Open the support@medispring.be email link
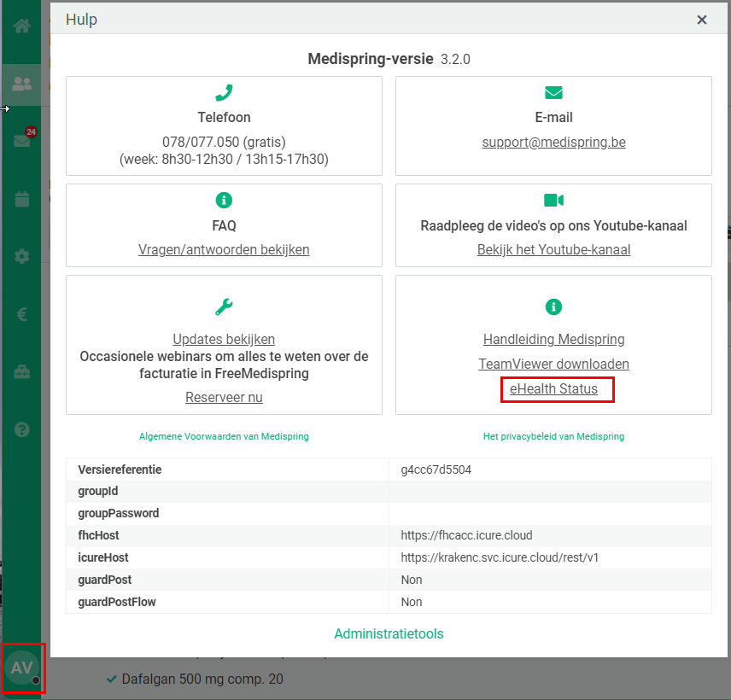This screenshot has width=731, height=700. point(553,143)
